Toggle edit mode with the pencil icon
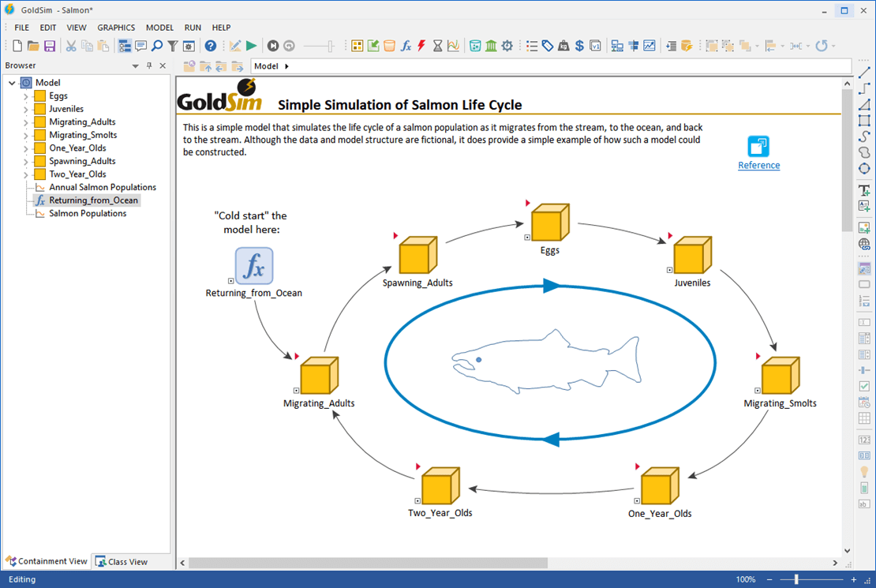Image resolution: width=876 pixels, height=588 pixels. (x=235, y=46)
